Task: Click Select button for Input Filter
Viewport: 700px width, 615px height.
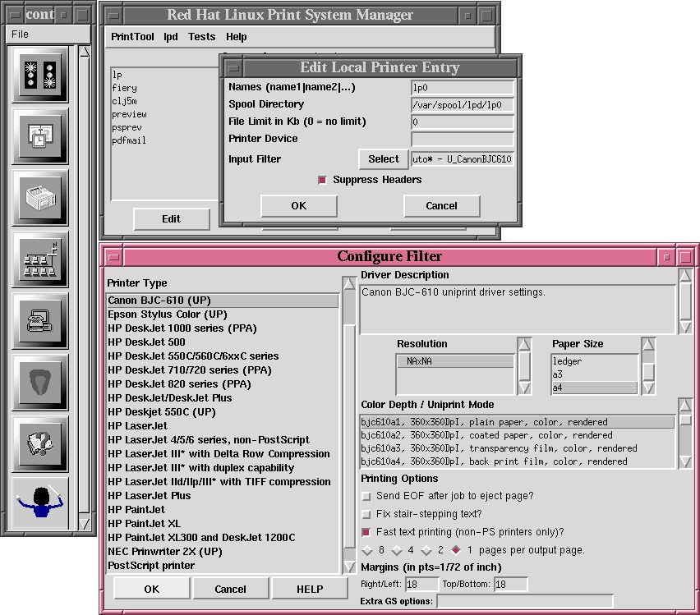Action: (x=384, y=159)
